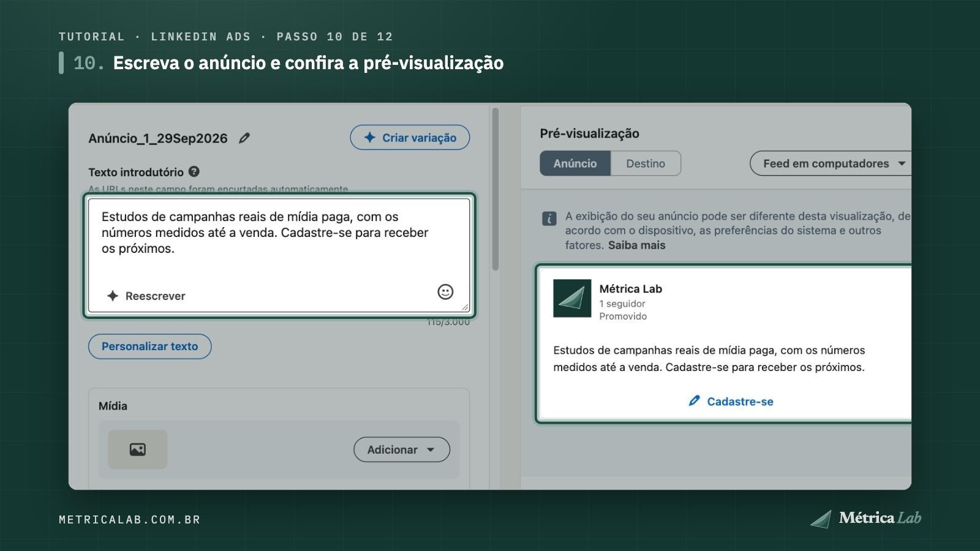Expand the Adicionar media dropdown
Image resolution: width=980 pixels, height=551 pixels.
tap(402, 449)
